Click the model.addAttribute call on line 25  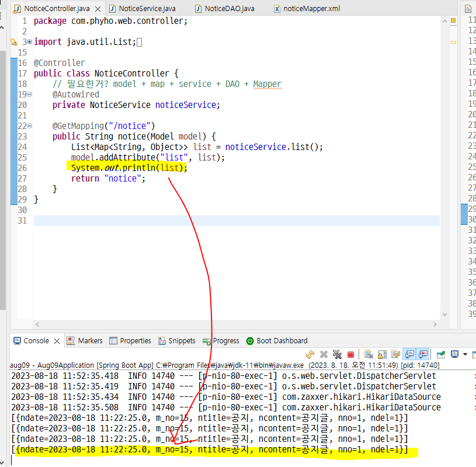point(148,158)
